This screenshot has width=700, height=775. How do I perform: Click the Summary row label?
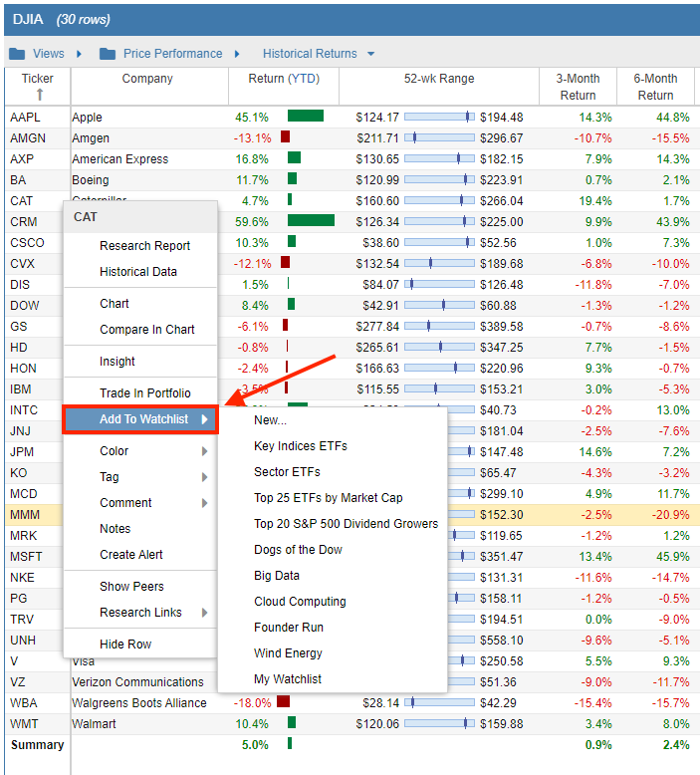(x=38, y=745)
